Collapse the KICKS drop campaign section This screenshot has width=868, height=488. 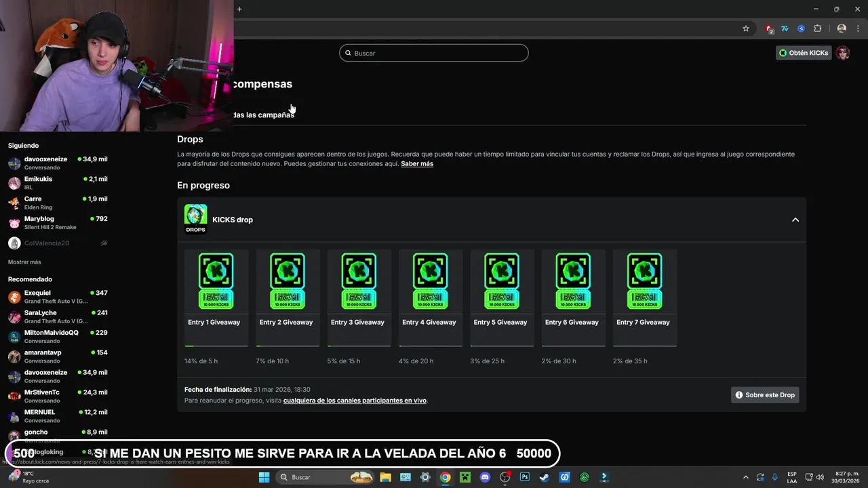[x=795, y=220]
